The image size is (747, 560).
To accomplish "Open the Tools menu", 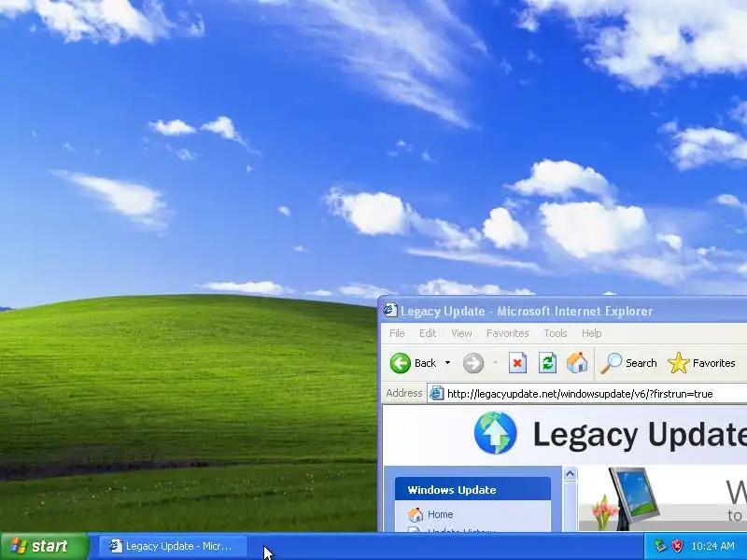I will (555, 333).
